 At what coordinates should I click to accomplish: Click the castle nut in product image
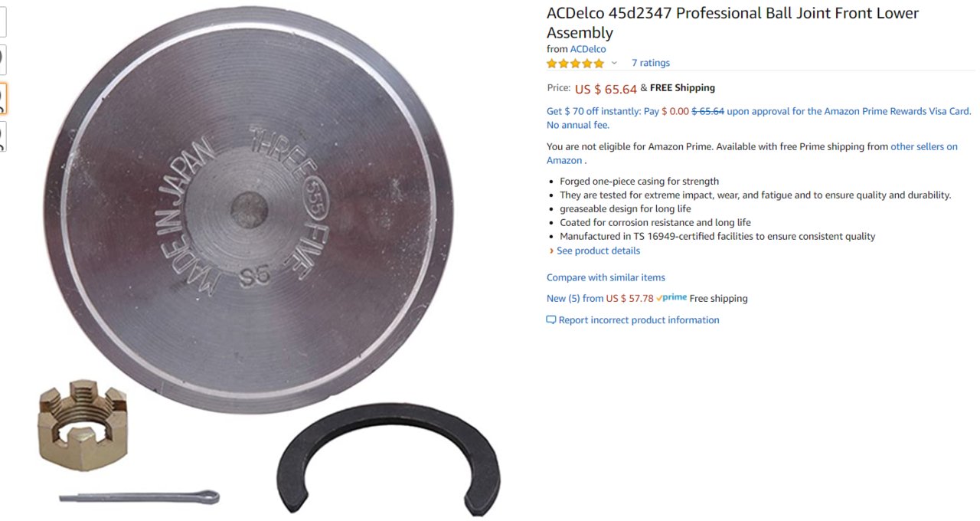coord(82,424)
